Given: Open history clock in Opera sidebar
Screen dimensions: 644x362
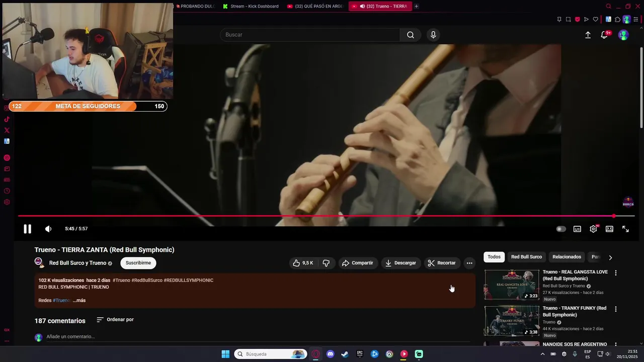Looking at the screenshot, I should coord(7,191).
